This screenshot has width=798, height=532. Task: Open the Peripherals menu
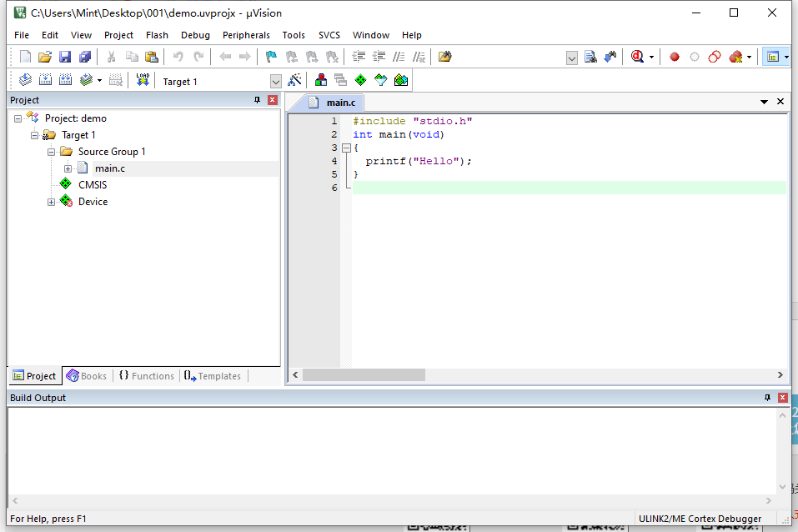click(x=246, y=35)
